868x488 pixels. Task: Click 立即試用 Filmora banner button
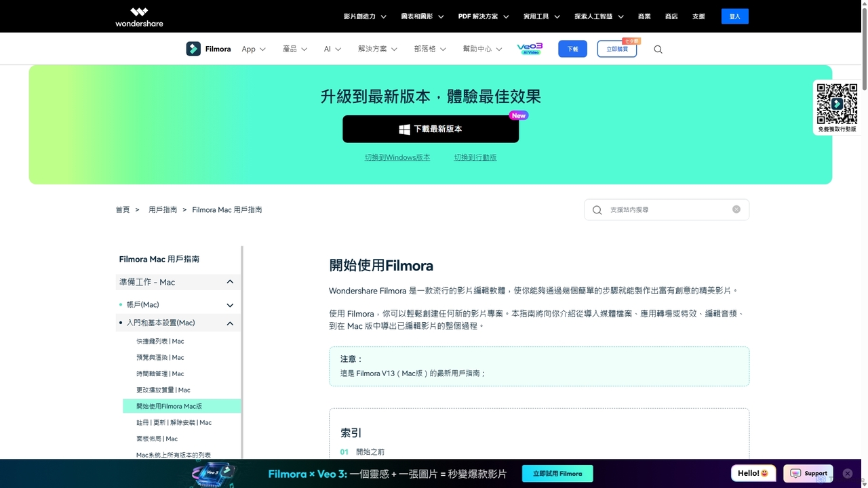tap(557, 474)
